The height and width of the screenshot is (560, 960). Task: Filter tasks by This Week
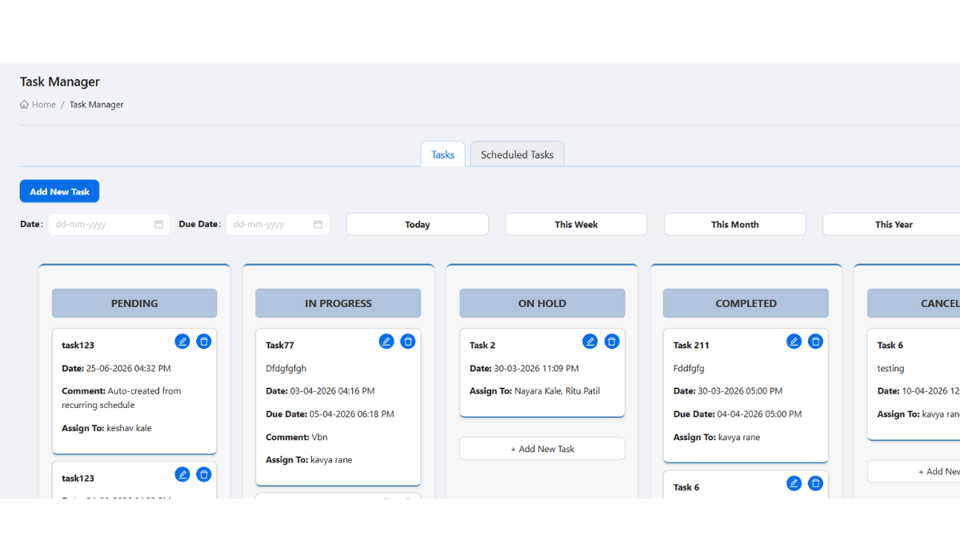[576, 225]
